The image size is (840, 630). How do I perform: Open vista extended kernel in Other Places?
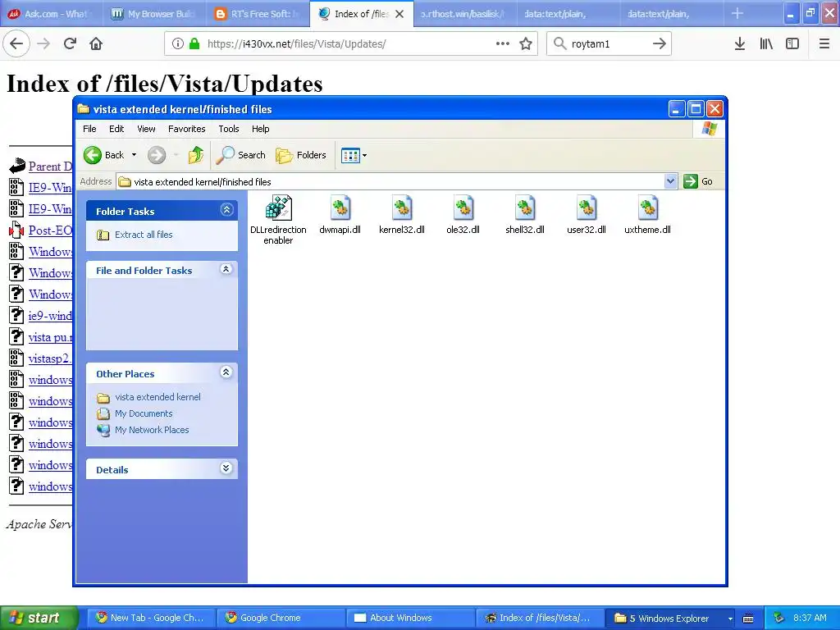click(x=157, y=397)
